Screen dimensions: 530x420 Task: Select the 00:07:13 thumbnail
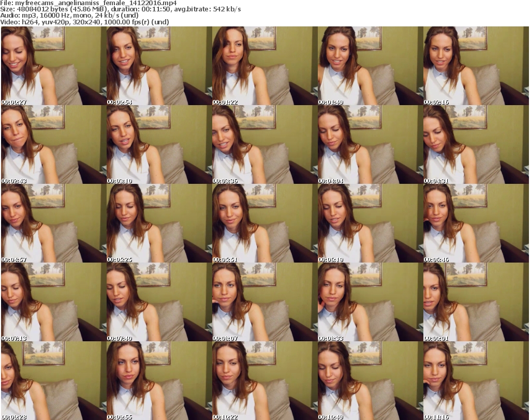click(53, 301)
